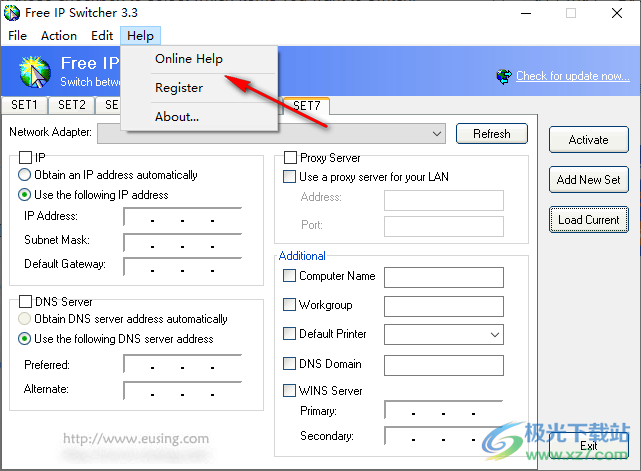The width and height of the screenshot is (641, 471).
Task: Click the Workgroup text field
Action: pyautogui.click(x=444, y=307)
